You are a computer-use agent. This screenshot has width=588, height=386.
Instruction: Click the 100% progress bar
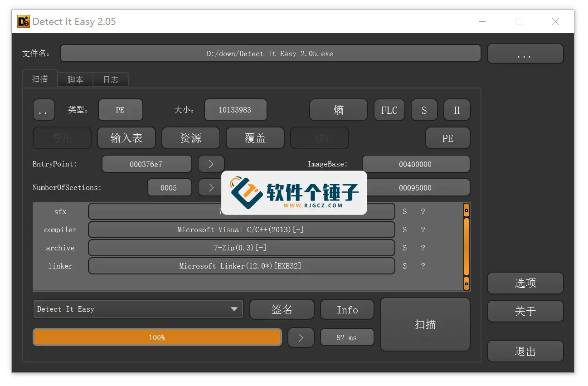pyautogui.click(x=157, y=337)
